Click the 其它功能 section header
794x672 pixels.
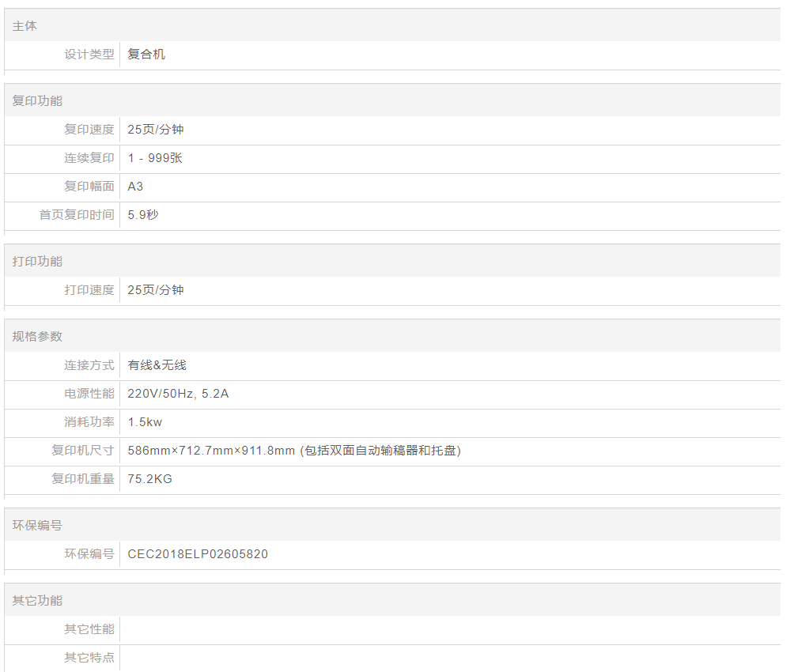(x=37, y=601)
